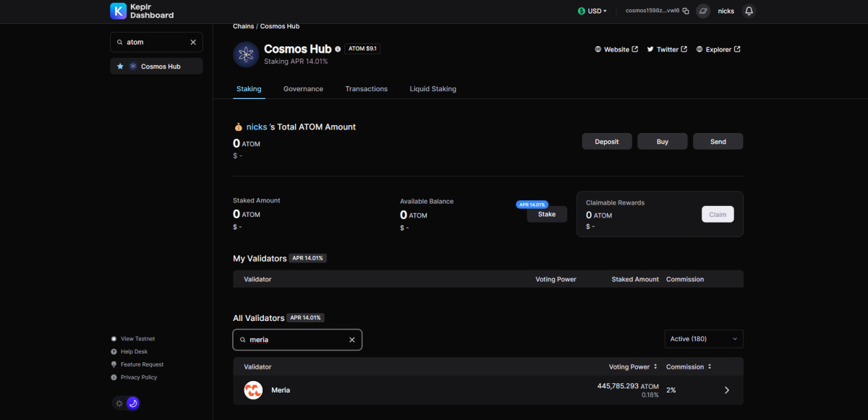Clear the meria validator search
Viewport: 868px width, 420px height.
pyautogui.click(x=352, y=340)
